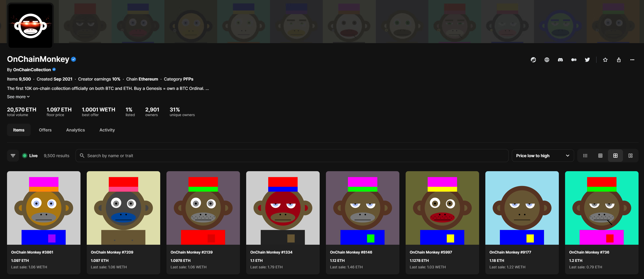Viewport: 644px width, 279px height.
Task: Click the 20,570 ETH total volume stat
Action: pyautogui.click(x=22, y=112)
